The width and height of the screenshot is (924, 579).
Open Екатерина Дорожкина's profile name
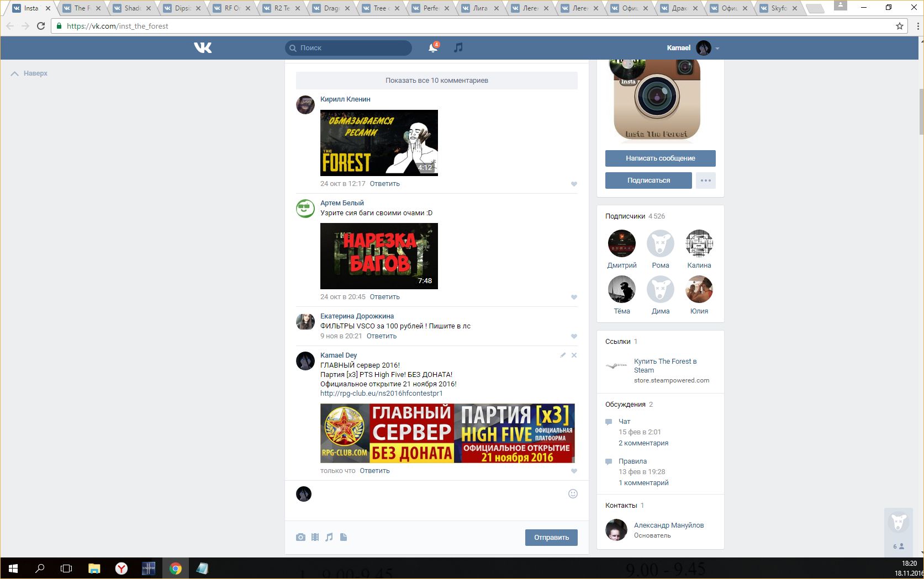(357, 316)
